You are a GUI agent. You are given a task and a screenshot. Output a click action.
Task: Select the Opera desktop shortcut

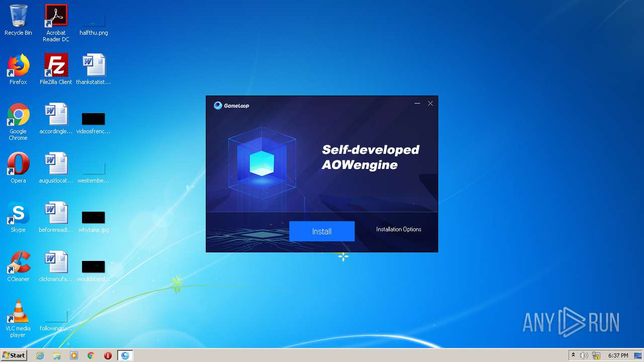point(18,168)
